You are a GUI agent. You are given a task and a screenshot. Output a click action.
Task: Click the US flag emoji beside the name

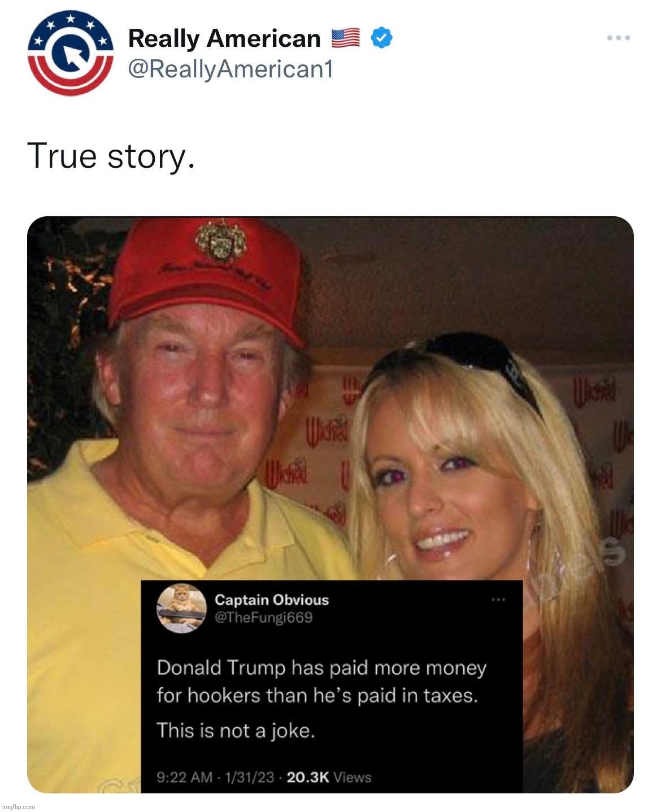pos(346,38)
